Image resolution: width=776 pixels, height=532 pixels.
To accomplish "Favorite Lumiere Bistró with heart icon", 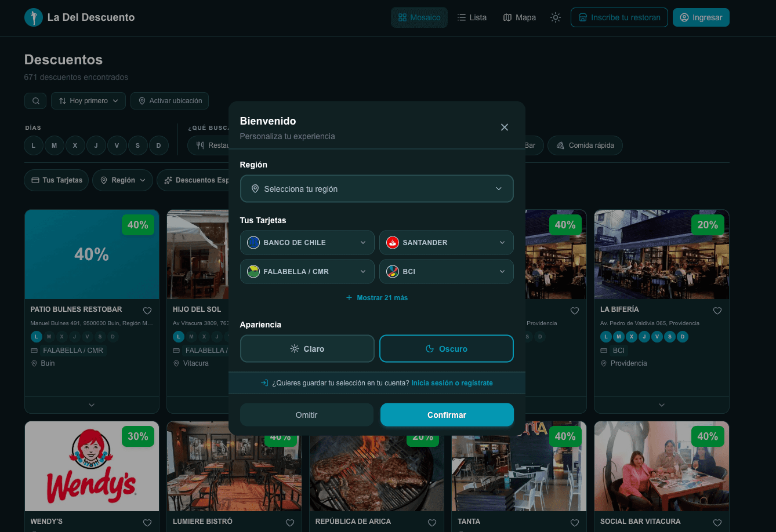I will click(290, 523).
